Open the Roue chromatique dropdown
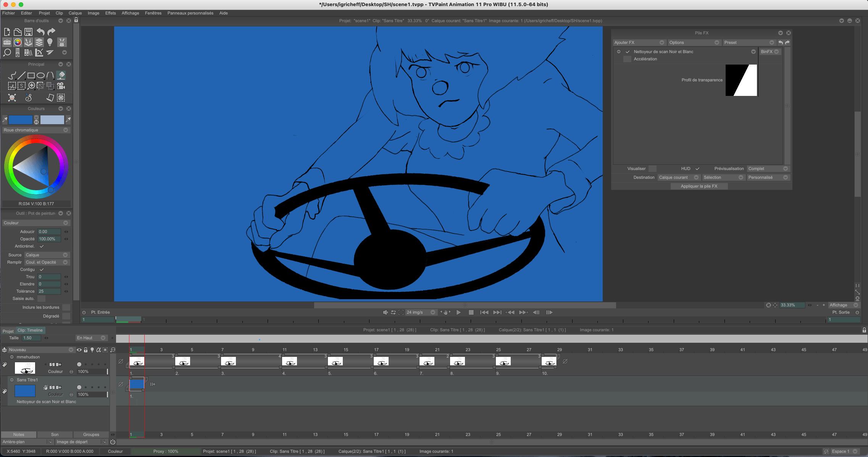 pyautogui.click(x=36, y=130)
